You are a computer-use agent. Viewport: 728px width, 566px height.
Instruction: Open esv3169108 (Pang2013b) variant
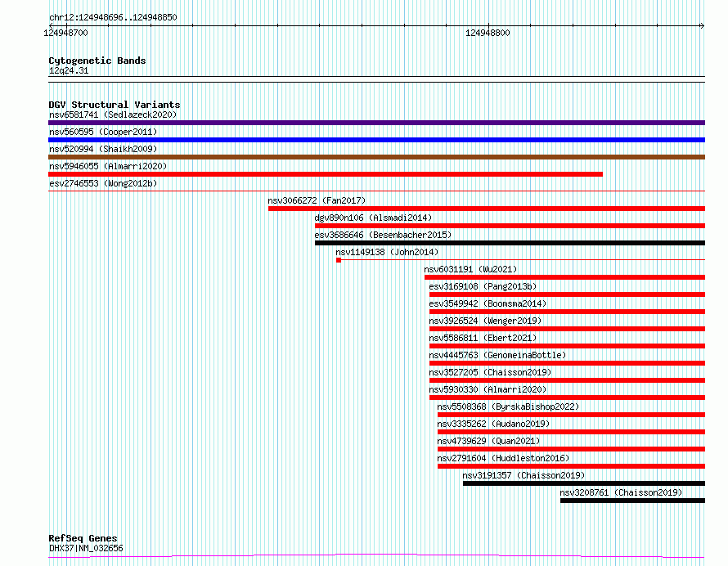tap(483, 286)
